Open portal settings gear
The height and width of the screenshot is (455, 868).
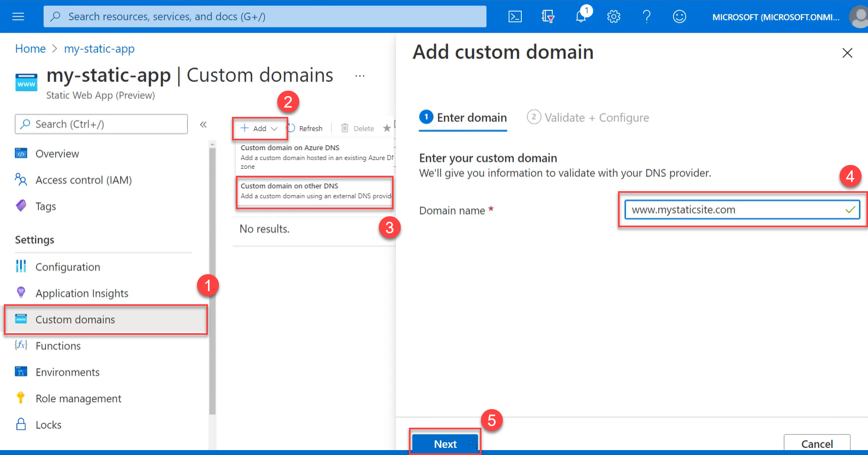[x=614, y=17]
